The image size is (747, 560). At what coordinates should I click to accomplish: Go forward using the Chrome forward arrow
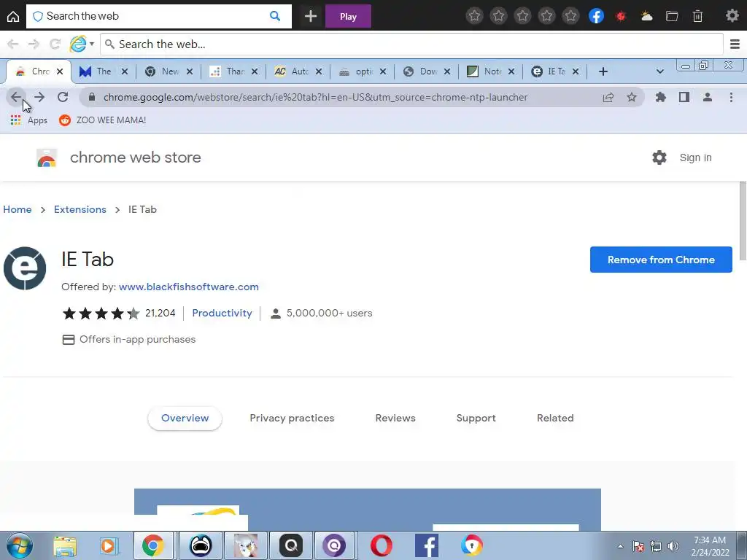[39, 97]
